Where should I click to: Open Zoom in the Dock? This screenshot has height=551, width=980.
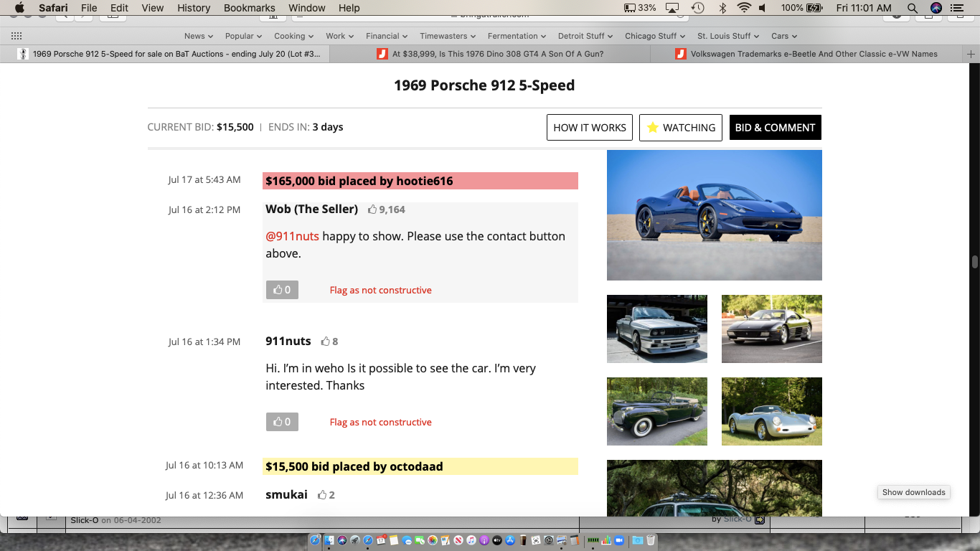619,540
